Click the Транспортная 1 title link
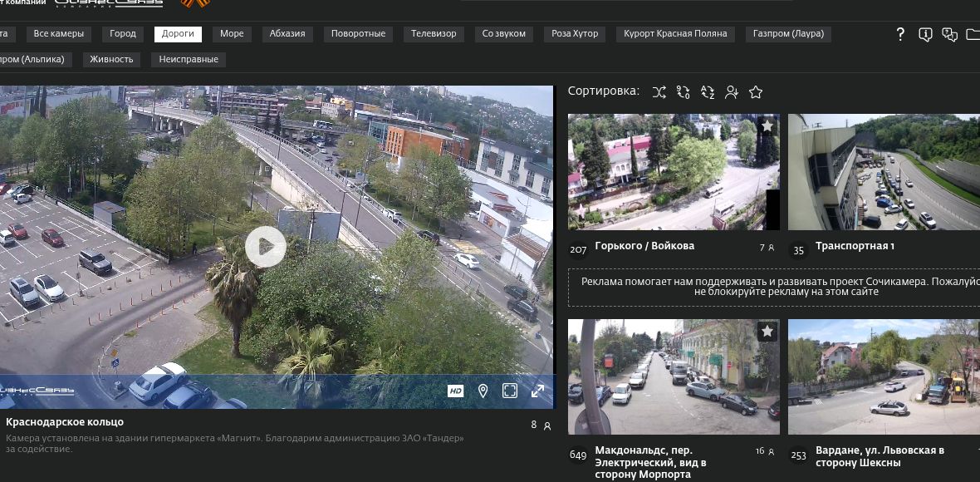This screenshot has width=980, height=482. (x=855, y=246)
